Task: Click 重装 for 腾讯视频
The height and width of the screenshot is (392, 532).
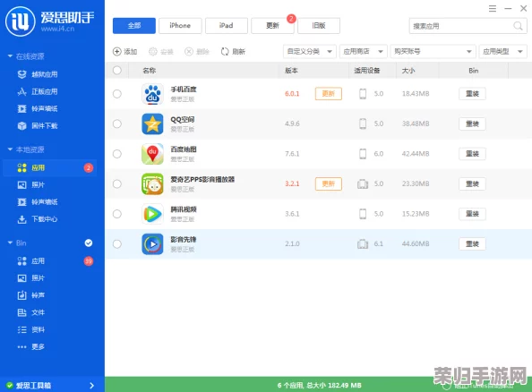Action: click(472, 214)
